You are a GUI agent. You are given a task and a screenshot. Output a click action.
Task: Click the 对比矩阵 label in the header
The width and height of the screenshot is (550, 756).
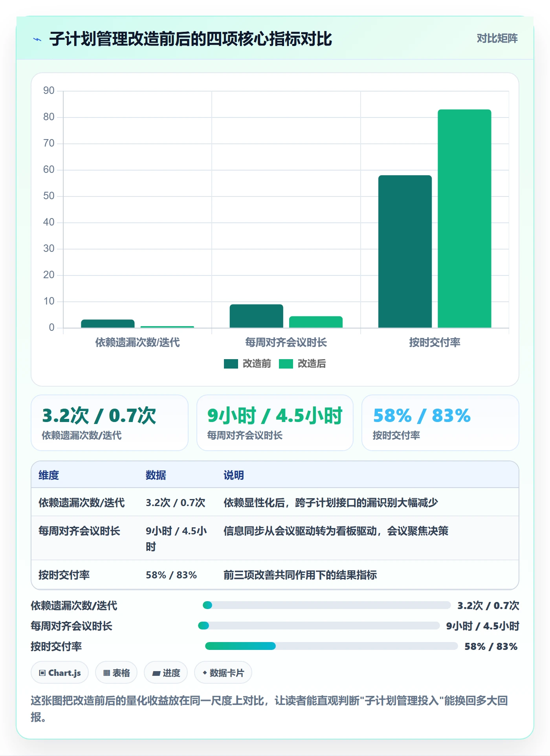coord(497,39)
